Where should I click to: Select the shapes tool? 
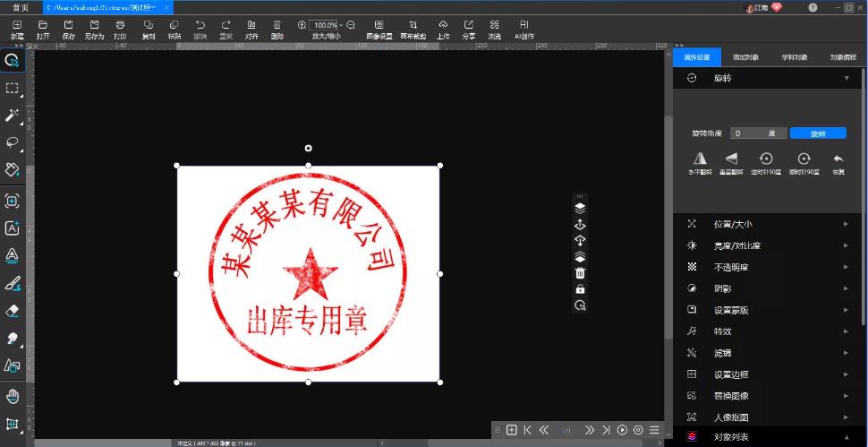pos(13,365)
